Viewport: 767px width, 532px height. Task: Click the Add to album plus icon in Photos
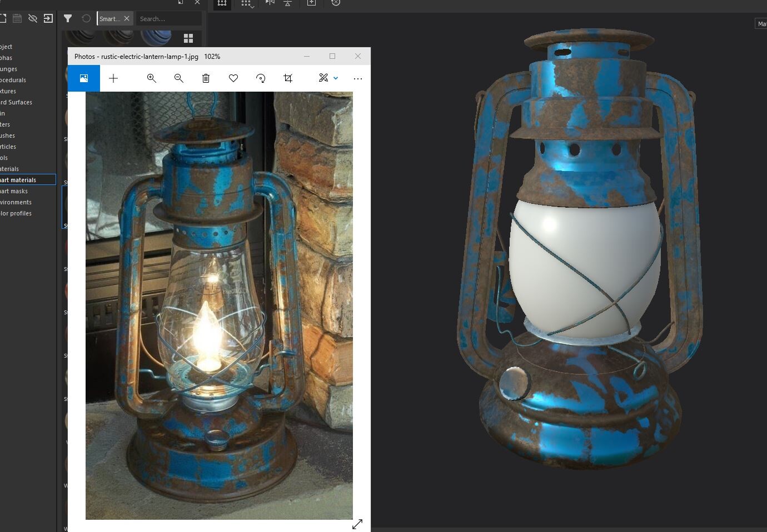[x=113, y=78]
